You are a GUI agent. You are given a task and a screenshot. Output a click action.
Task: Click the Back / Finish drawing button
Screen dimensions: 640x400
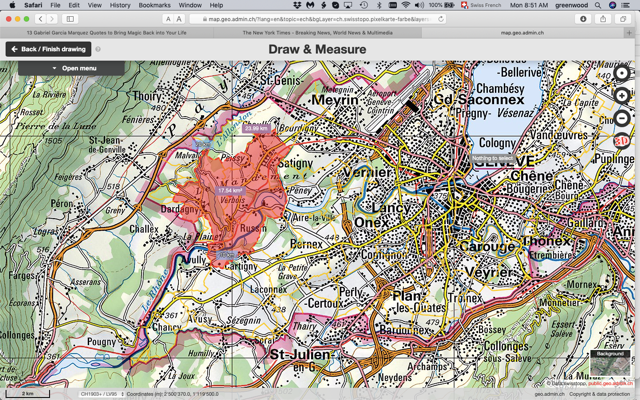48,49
